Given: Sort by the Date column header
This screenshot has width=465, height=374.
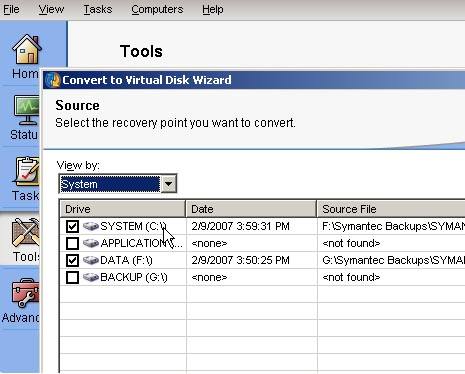Looking at the screenshot, I should tap(251, 209).
